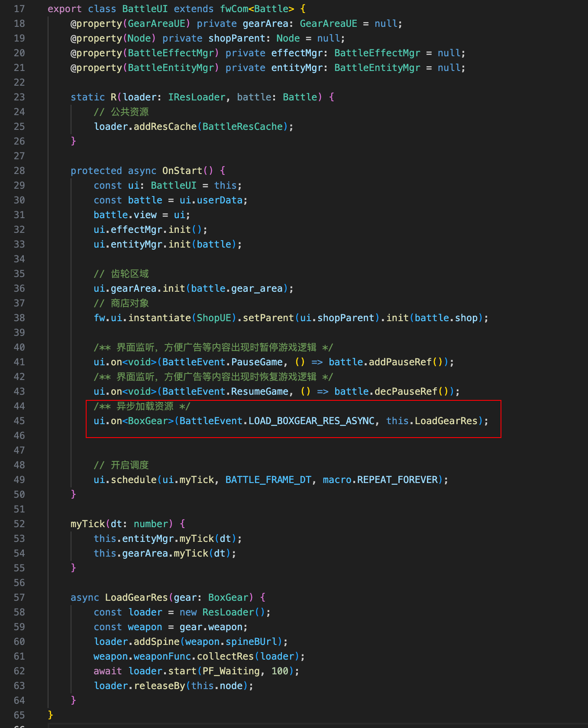Click the comment ending with '暂停游戏逻辑'
This screenshot has height=728, width=588.
[x=213, y=347]
